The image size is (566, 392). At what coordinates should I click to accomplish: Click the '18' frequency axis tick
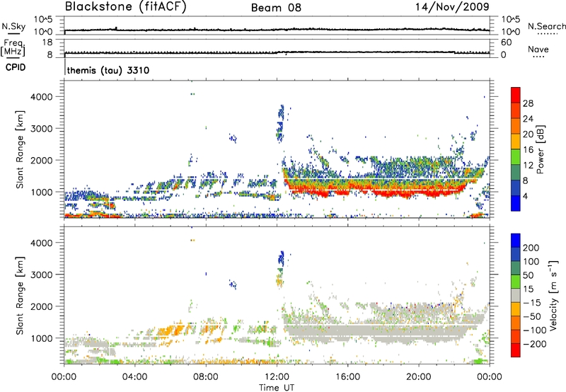(47, 42)
